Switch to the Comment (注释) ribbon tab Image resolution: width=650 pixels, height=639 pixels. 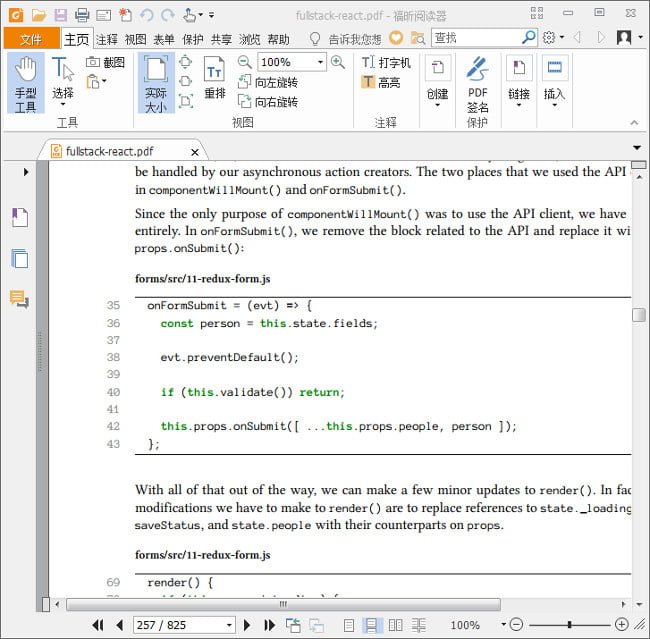pyautogui.click(x=106, y=39)
